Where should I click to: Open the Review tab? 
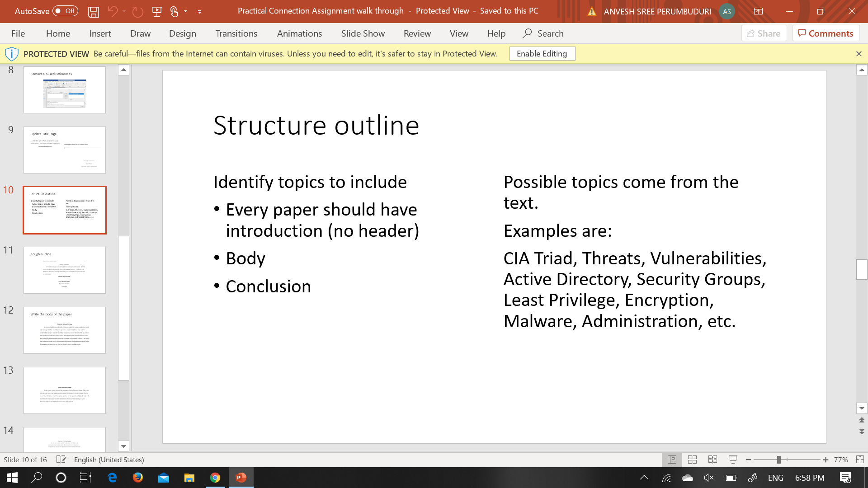point(417,33)
